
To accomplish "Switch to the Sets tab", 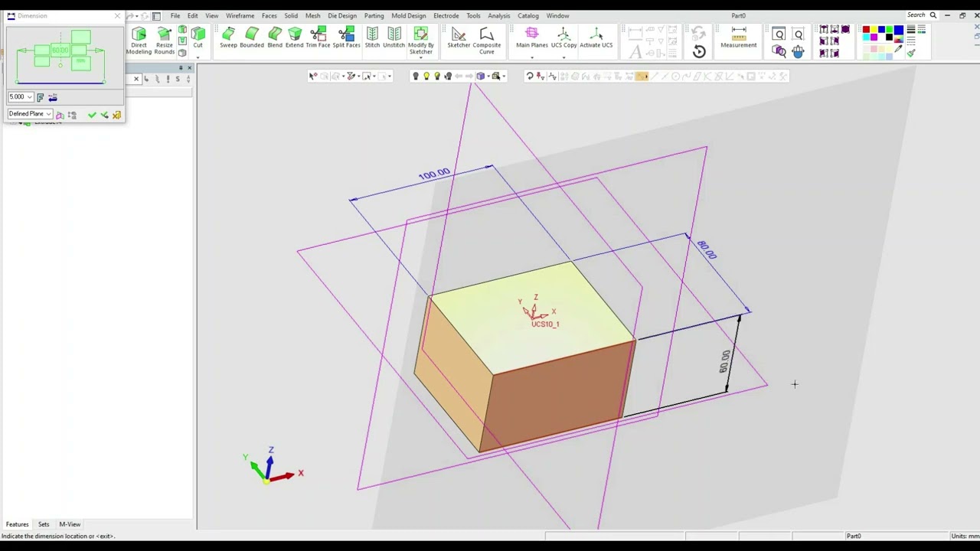I will coord(44,524).
